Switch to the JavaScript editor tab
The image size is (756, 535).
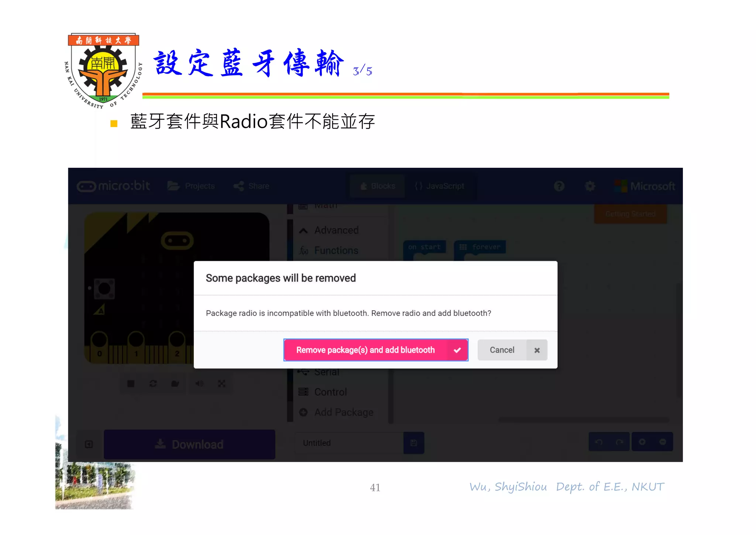tap(439, 186)
